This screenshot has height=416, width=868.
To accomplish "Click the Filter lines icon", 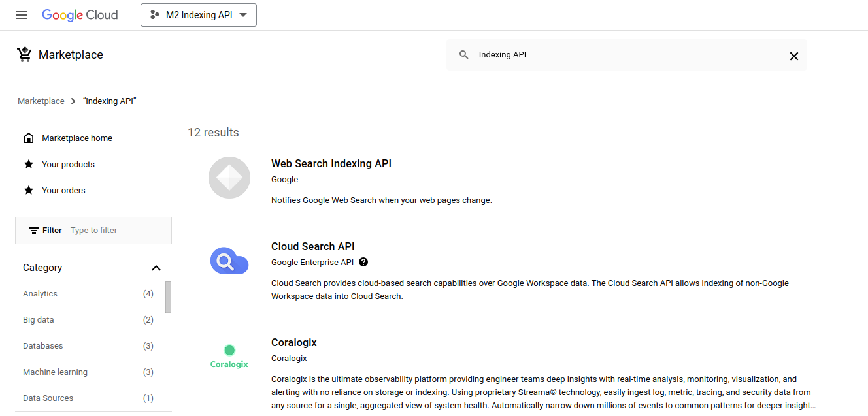I will pyautogui.click(x=34, y=231).
